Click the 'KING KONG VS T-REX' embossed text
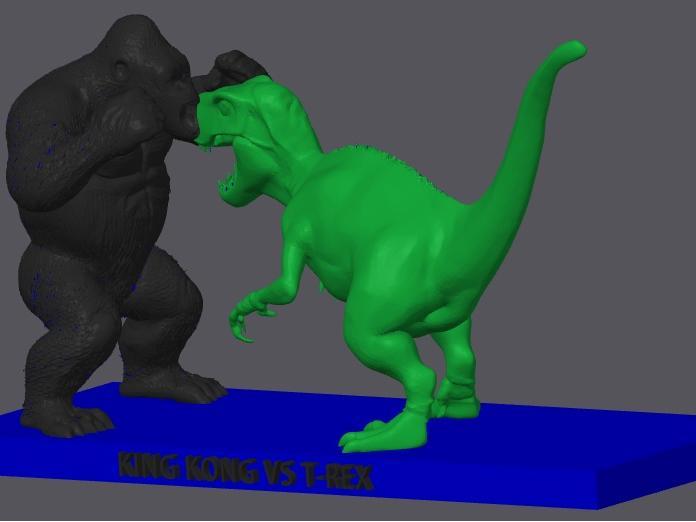Screen dimensions: 696x522 (x=245, y=471)
